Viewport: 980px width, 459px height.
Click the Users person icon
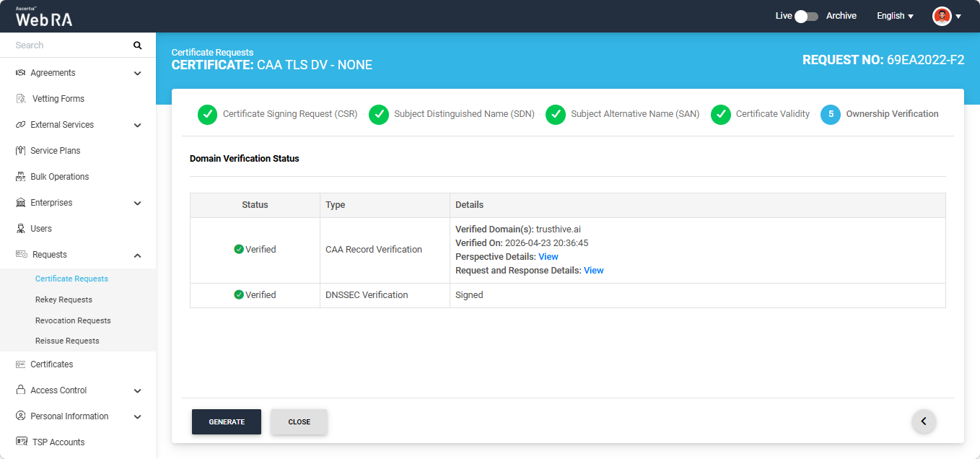(21, 229)
